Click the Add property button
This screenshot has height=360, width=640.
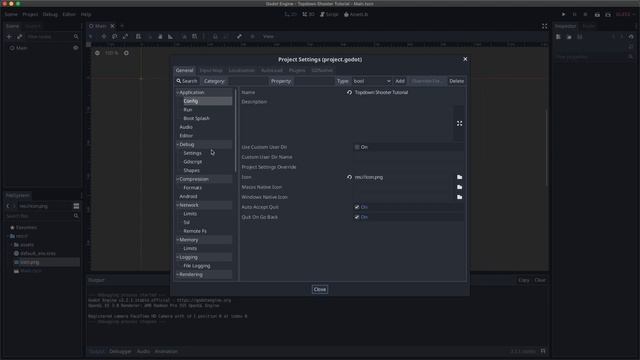[400, 81]
